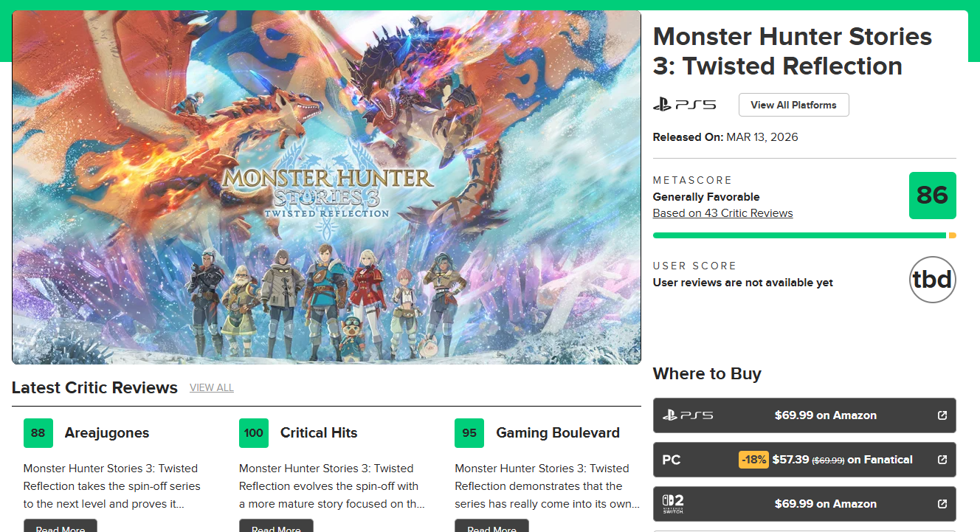Click VIEW ALL next to Latest Critic Reviews

tap(212, 388)
